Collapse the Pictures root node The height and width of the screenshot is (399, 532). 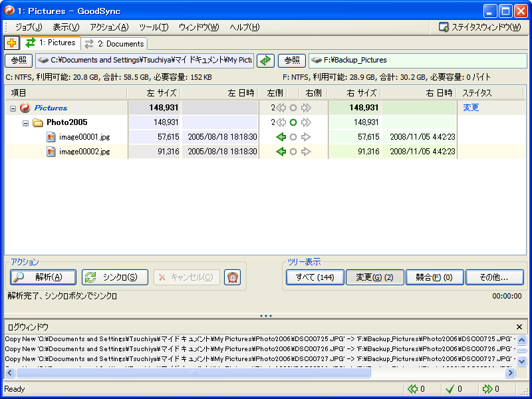[13, 108]
